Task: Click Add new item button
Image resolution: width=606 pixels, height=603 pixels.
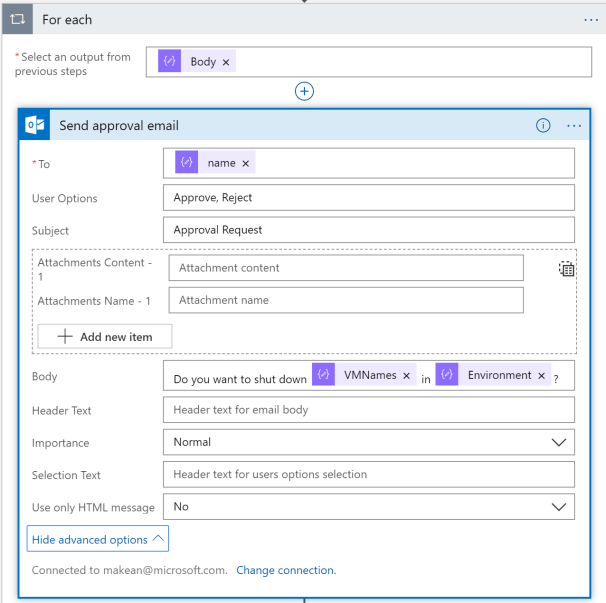Action: tap(105, 337)
